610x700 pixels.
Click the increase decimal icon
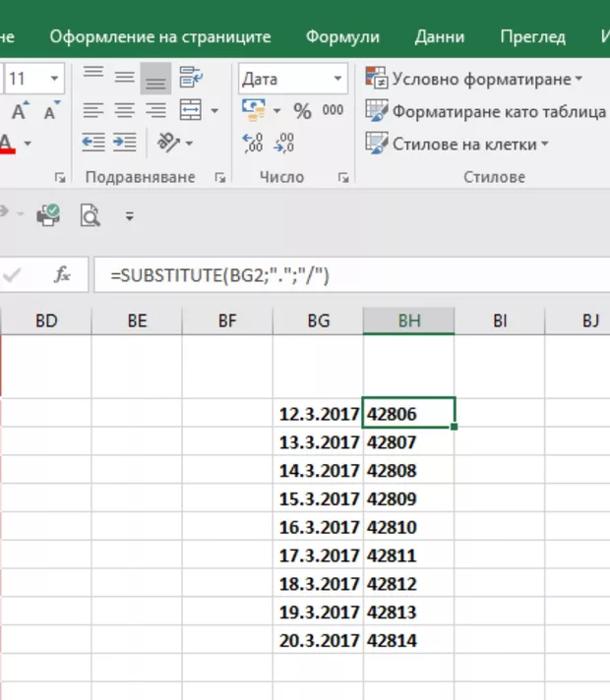[252, 144]
